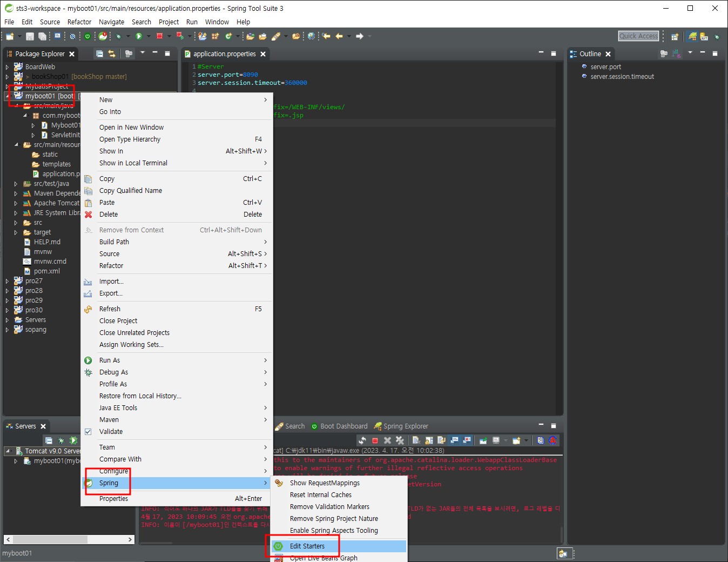Open the Maven submenu in context menu
This screenshot has height=562, width=728.
click(x=177, y=420)
